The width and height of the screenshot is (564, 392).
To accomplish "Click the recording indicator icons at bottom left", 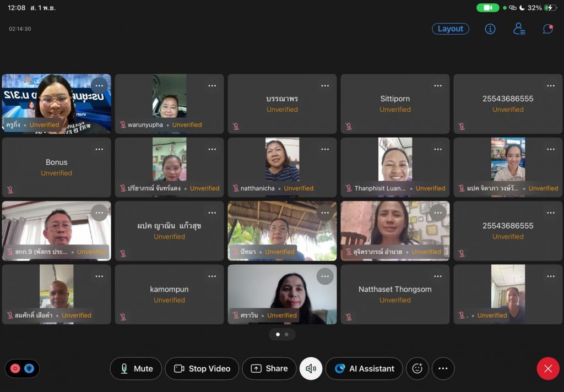I will [x=22, y=369].
